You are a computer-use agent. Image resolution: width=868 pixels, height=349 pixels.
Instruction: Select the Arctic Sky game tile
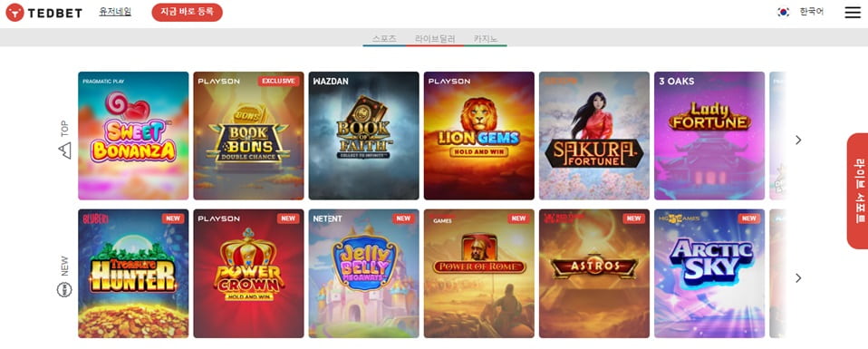pyautogui.click(x=709, y=274)
